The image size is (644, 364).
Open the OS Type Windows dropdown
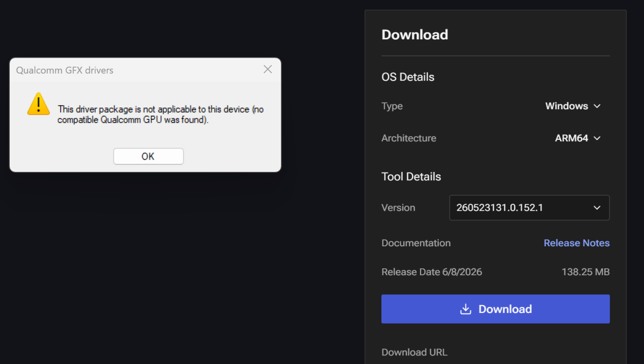pos(573,106)
